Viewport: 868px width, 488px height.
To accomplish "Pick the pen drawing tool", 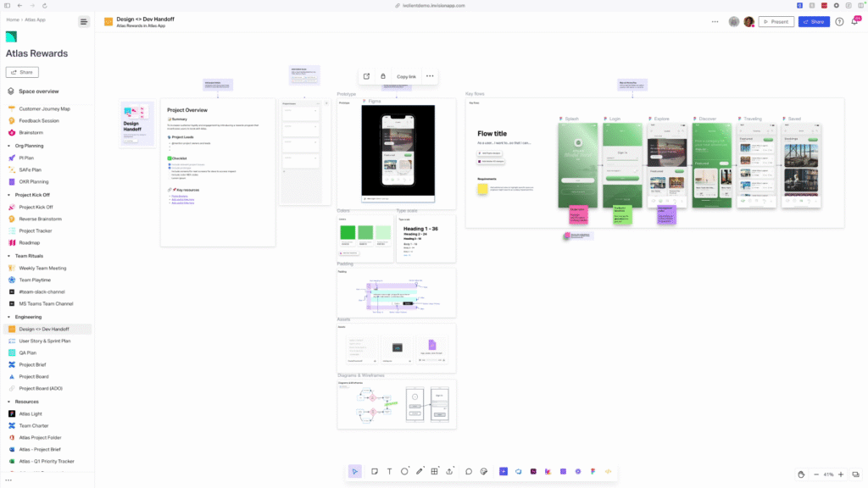I will point(420,471).
